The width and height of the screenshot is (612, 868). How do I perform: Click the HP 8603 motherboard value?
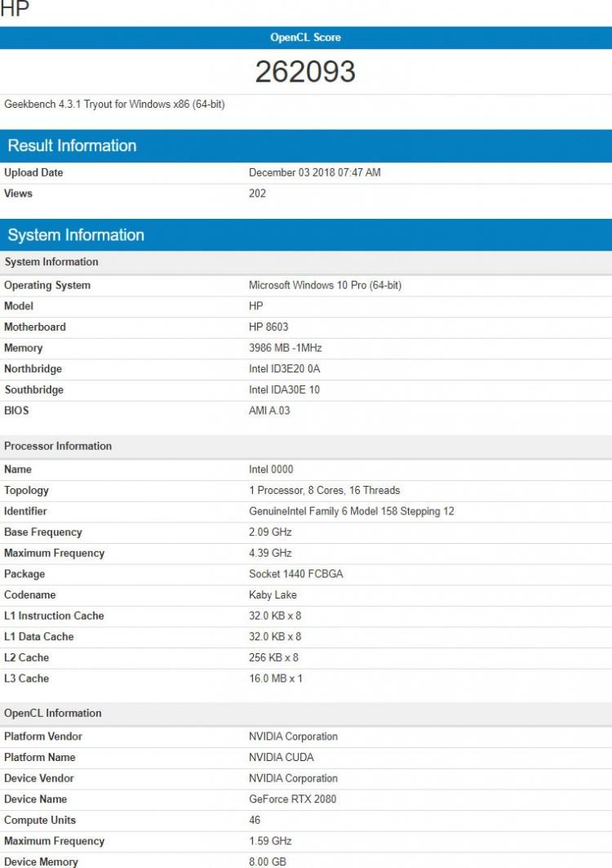[268, 327]
